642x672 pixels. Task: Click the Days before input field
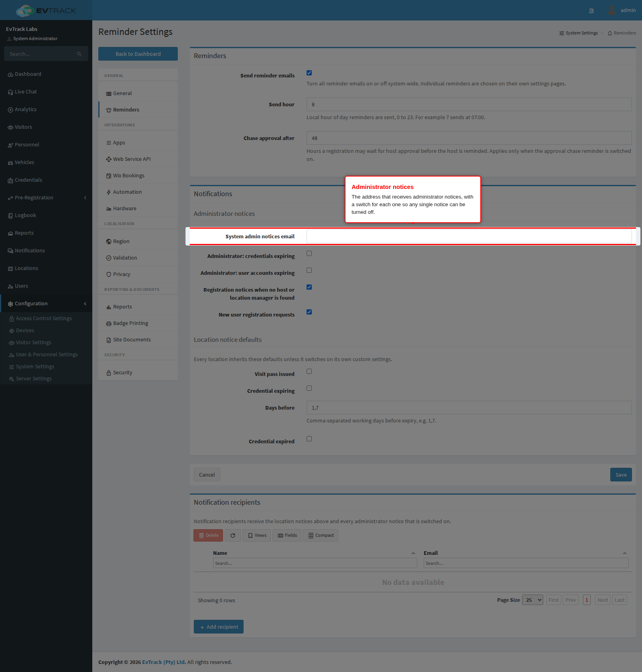click(x=469, y=408)
